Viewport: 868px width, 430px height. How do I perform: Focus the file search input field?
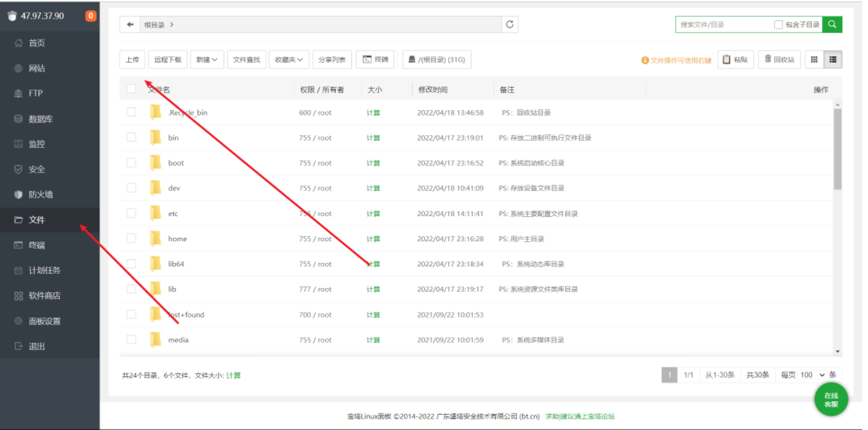723,24
